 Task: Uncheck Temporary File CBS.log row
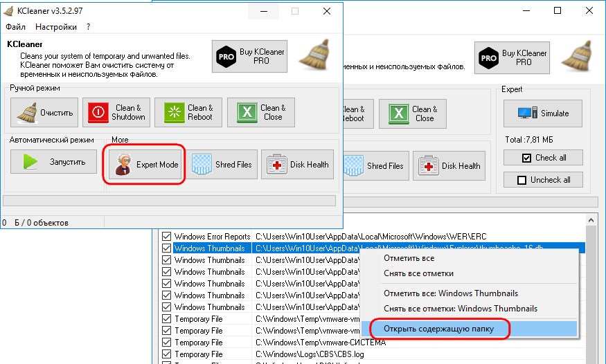(167, 354)
